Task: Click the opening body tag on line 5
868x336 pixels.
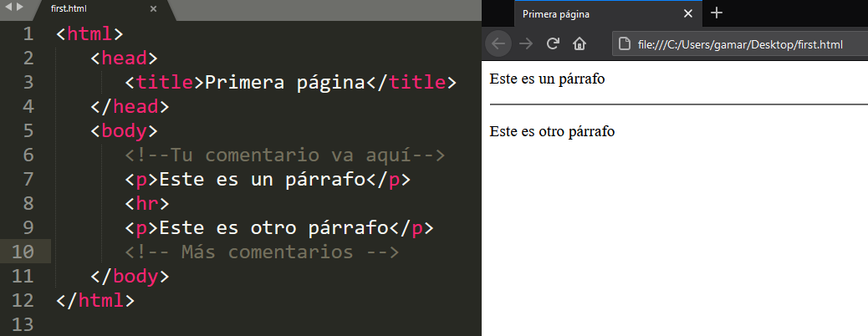Action: coord(124,131)
